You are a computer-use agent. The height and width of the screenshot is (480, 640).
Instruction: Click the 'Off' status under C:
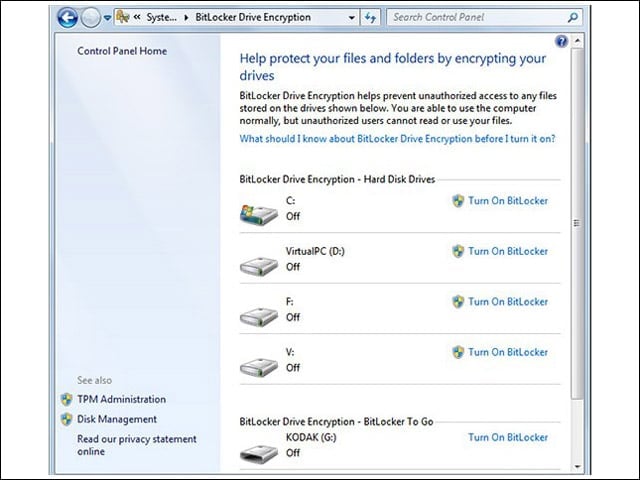tap(293, 216)
